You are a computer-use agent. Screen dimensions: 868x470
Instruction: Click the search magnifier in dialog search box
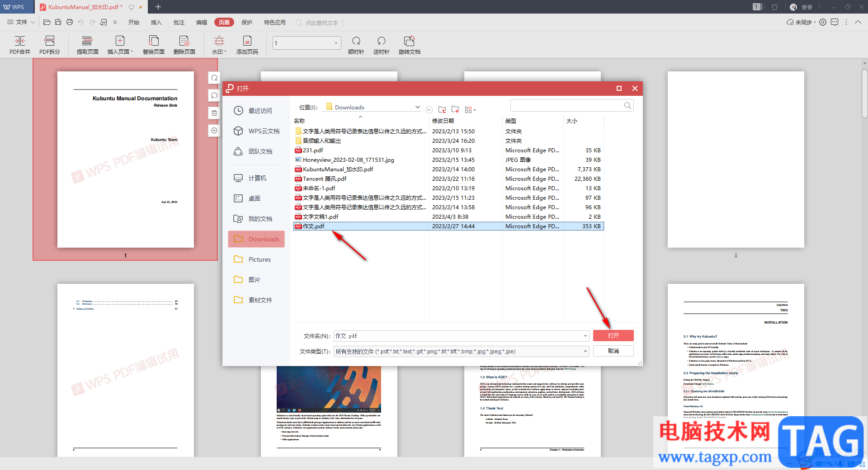[x=627, y=105]
